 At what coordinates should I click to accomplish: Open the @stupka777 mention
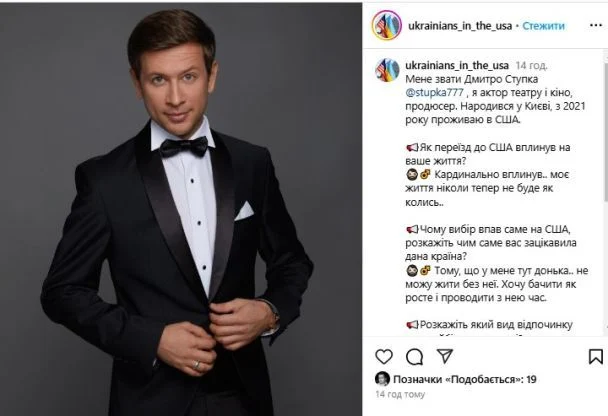tap(434, 93)
